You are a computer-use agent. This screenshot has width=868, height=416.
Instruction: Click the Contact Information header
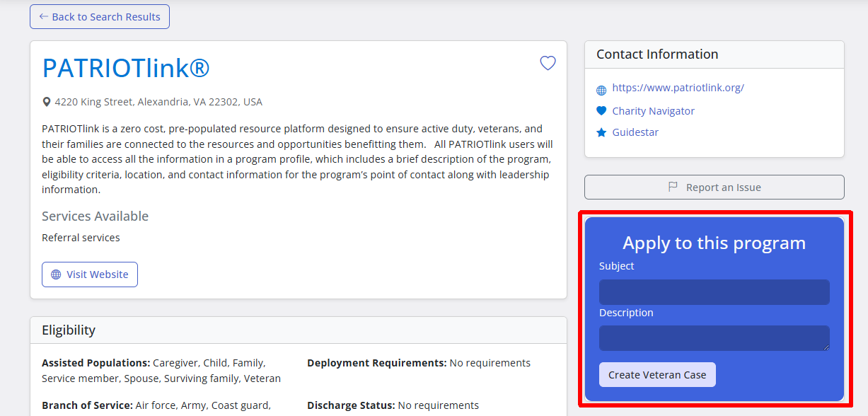(x=714, y=54)
